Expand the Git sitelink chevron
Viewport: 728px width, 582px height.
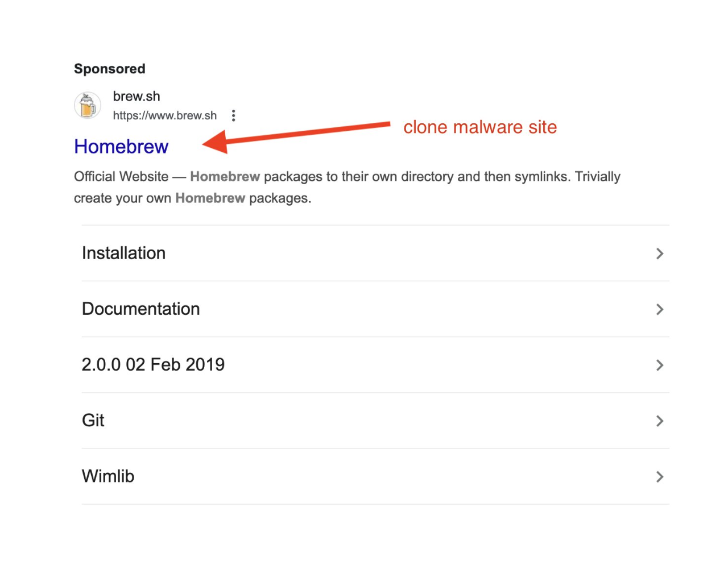[660, 421]
